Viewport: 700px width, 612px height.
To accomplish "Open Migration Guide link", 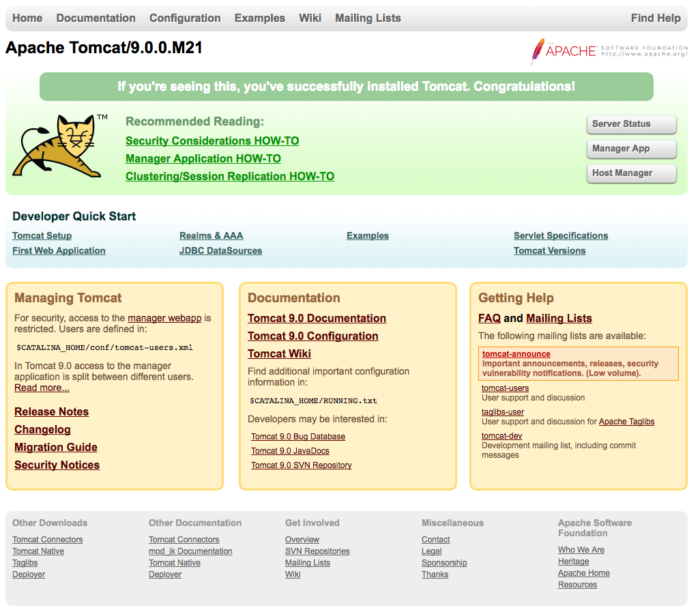I will click(56, 448).
